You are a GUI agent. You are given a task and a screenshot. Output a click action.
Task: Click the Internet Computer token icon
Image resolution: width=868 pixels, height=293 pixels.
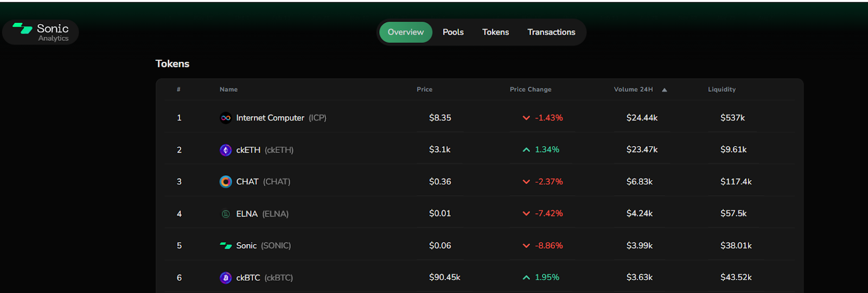pos(226,118)
